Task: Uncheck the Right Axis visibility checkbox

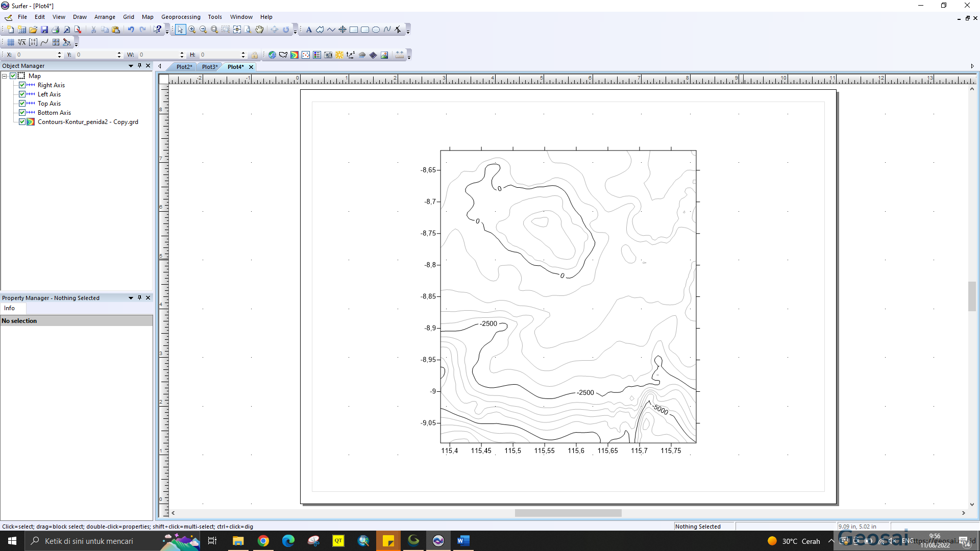Action: (x=22, y=85)
